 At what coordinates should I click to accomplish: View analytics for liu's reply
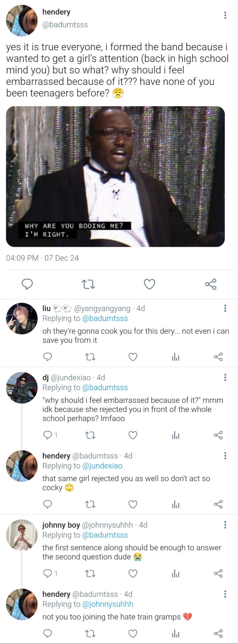(x=175, y=357)
